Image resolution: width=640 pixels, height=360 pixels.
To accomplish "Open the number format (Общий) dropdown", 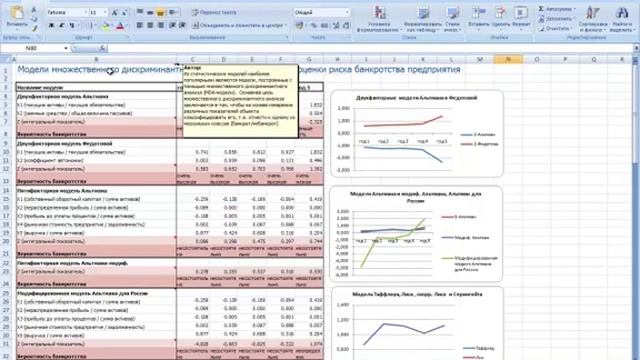I will (347, 13).
